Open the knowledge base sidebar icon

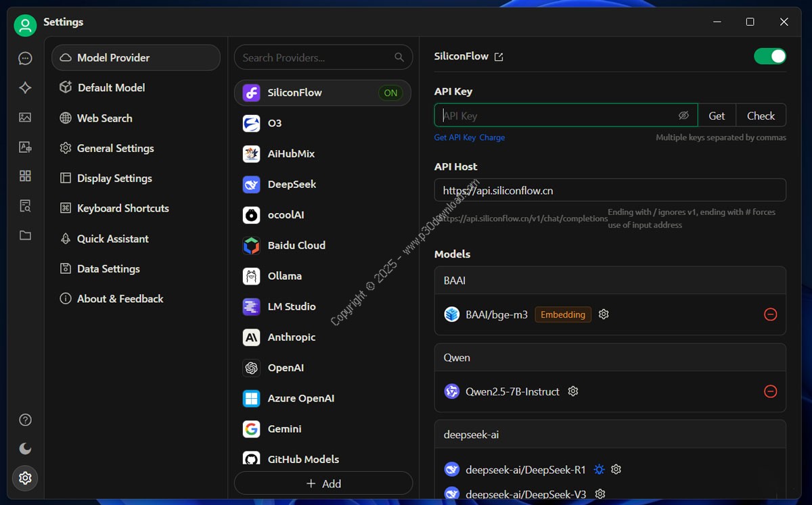pyautogui.click(x=25, y=206)
